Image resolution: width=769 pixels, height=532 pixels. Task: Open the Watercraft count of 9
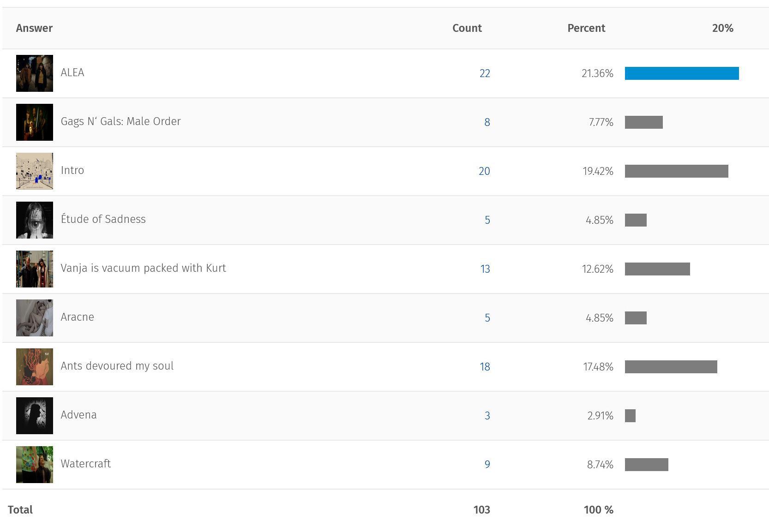click(487, 465)
